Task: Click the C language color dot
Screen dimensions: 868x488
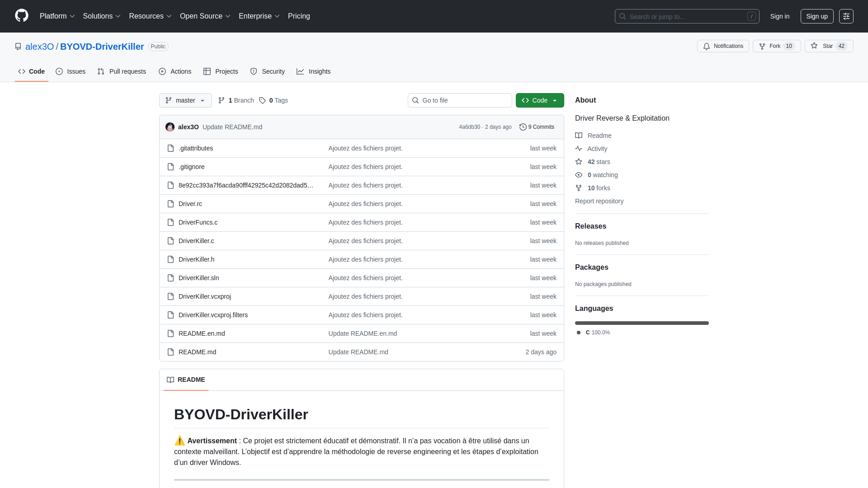Action: (x=579, y=333)
